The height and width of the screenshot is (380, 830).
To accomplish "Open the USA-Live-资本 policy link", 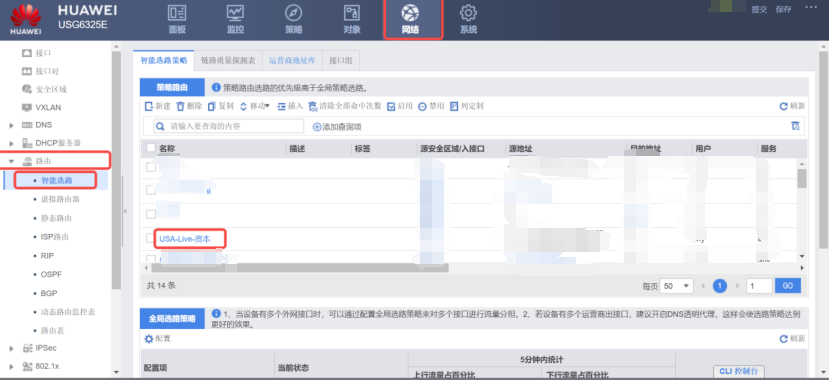I will point(185,239).
